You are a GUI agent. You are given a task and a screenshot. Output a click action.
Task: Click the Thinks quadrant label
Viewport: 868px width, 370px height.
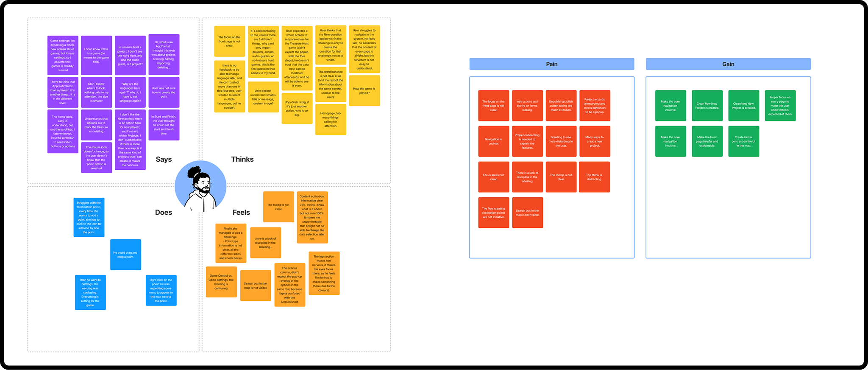click(242, 160)
